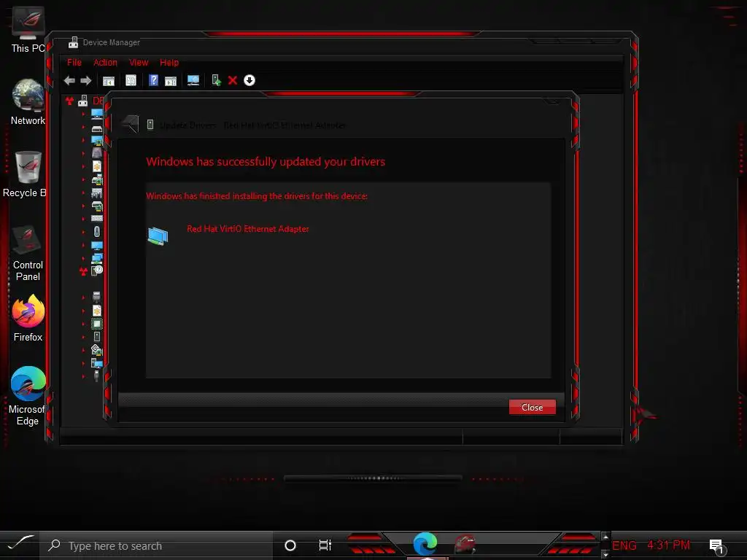This screenshot has width=747, height=560.
Task: Select the Mice category mouse icon
Action: tap(97, 231)
